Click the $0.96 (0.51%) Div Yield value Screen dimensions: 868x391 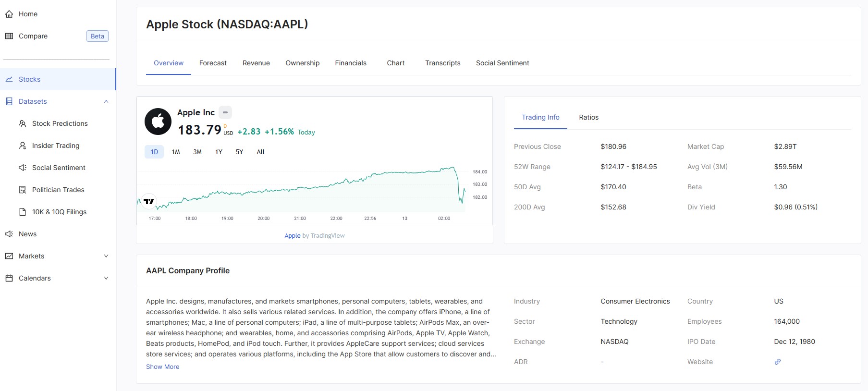pos(795,207)
